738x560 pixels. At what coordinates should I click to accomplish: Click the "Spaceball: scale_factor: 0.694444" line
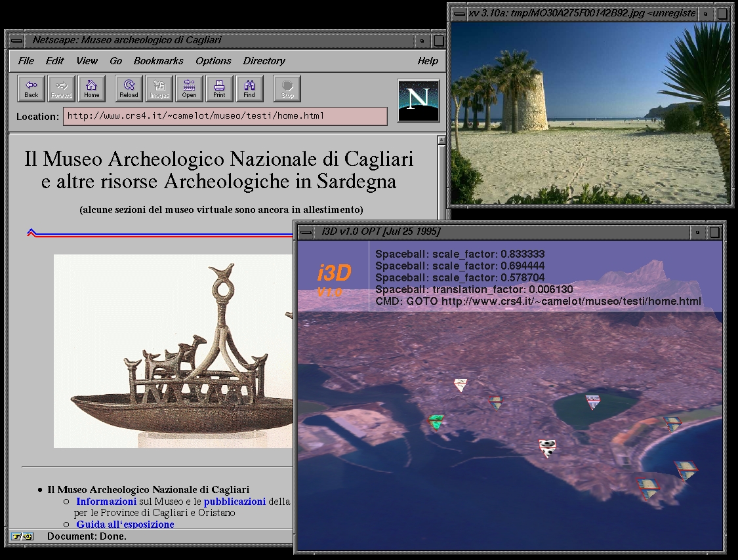[460, 266]
